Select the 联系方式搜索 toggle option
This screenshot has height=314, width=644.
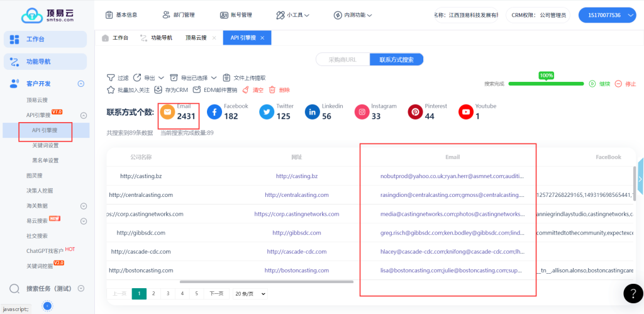click(396, 60)
